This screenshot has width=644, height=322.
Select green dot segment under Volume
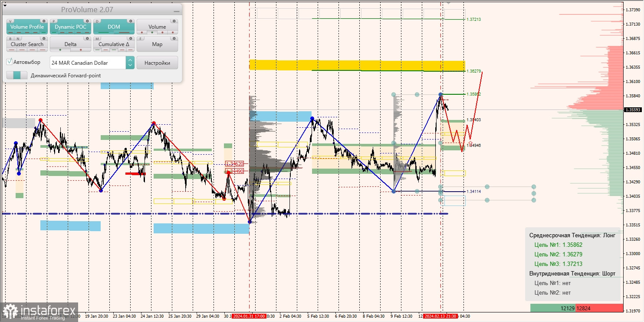click(x=151, y=33)
